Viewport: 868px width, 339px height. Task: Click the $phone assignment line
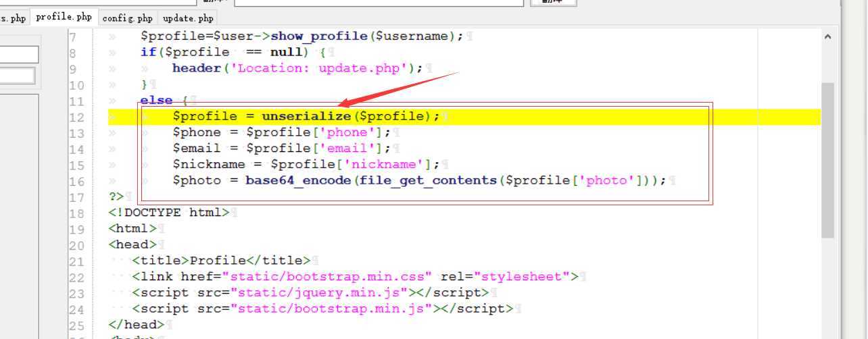(281, 132)
